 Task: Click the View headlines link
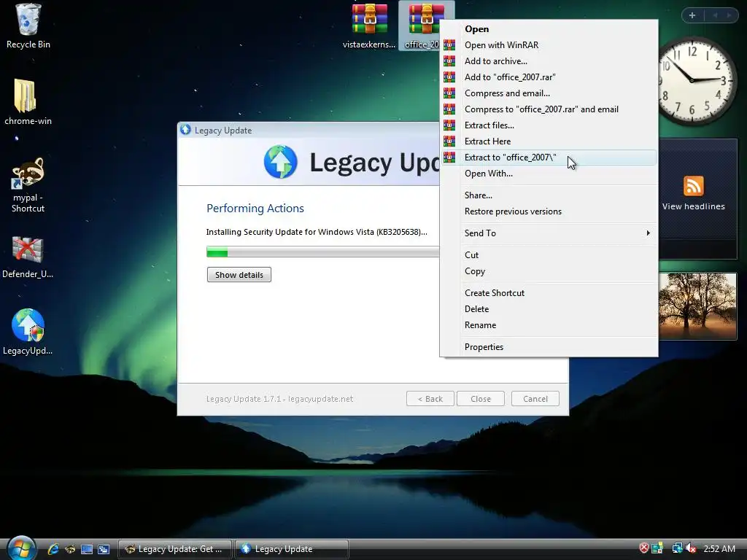click(693, 206)
